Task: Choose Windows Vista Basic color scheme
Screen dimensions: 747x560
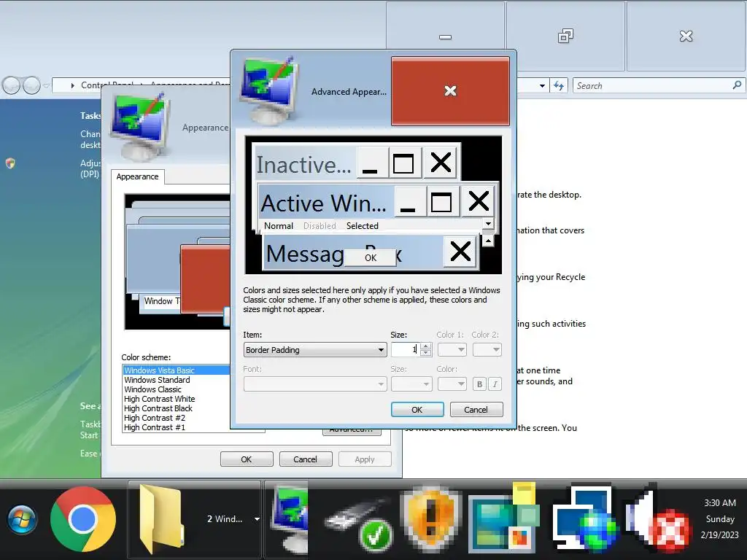Action: tap(177, 370)
